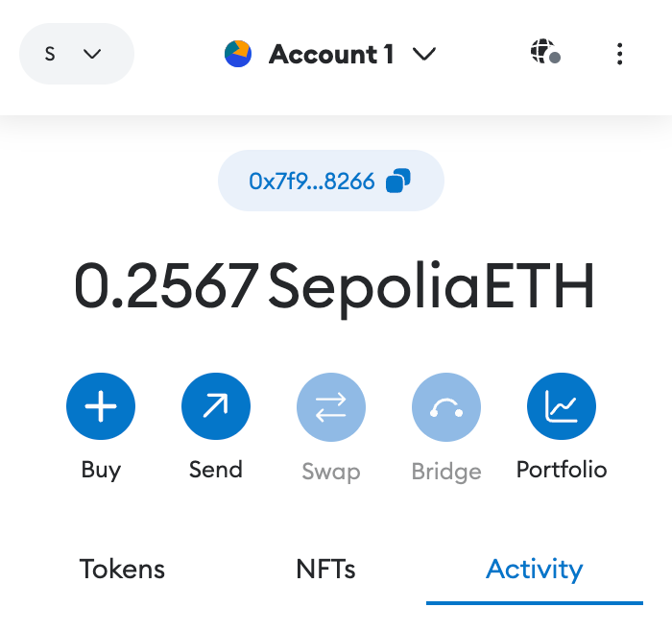Screen dimensions: 672x632
Task: Click the Portfolio label text
Action: [x=562, y=470]
